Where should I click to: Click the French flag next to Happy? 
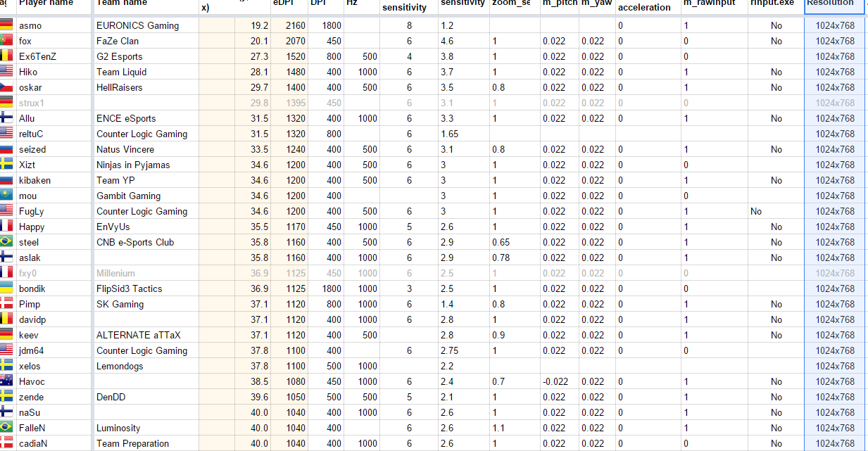[6, 227]
